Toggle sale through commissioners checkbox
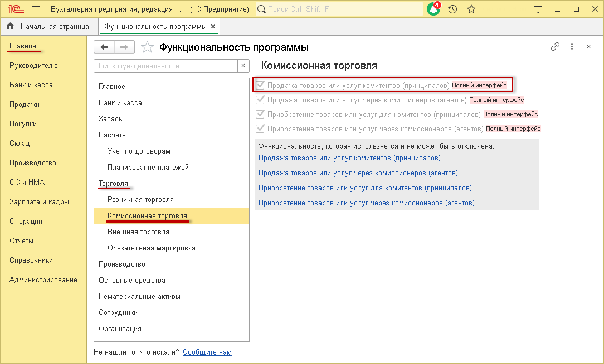The image size is (604, 364). point(260,100)
